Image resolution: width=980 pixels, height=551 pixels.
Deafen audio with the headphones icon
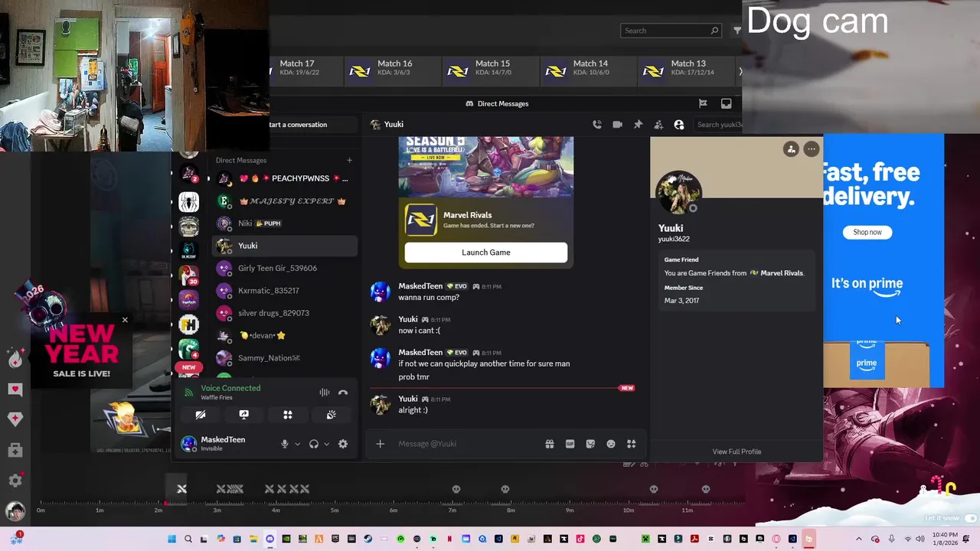click(313, 444)
